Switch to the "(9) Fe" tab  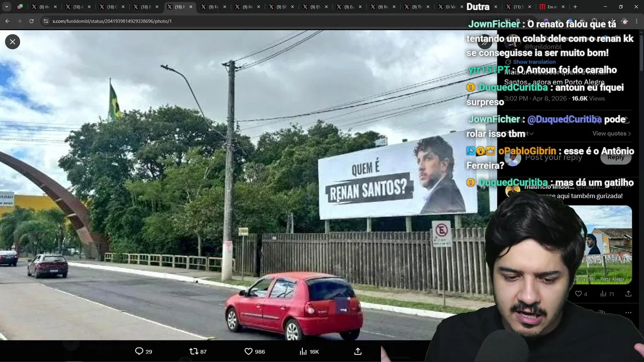click(212, 7)
